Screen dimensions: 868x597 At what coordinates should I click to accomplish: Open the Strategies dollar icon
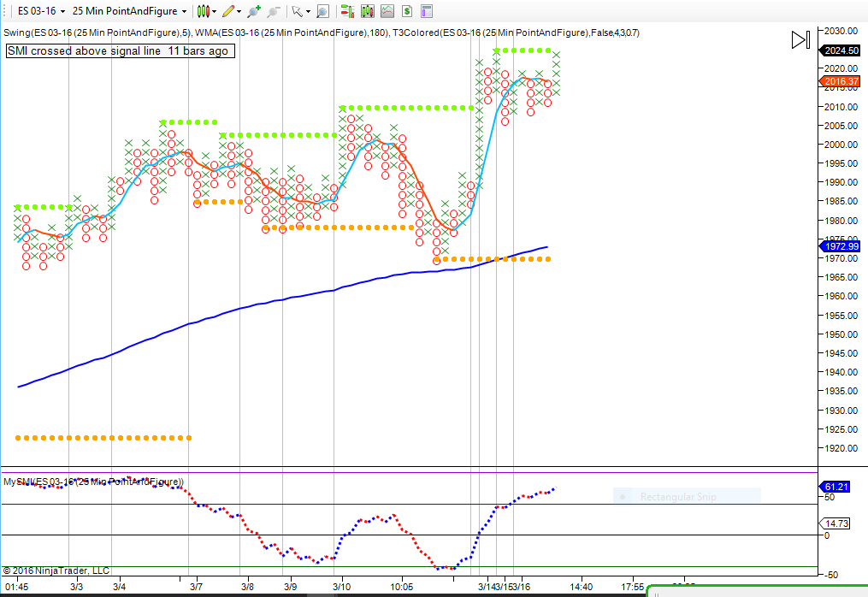pos(407,11)
